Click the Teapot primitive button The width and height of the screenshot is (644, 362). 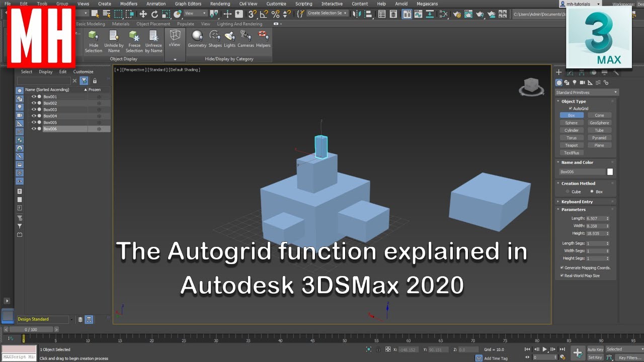pyautogui.click(x=572, y=145)
